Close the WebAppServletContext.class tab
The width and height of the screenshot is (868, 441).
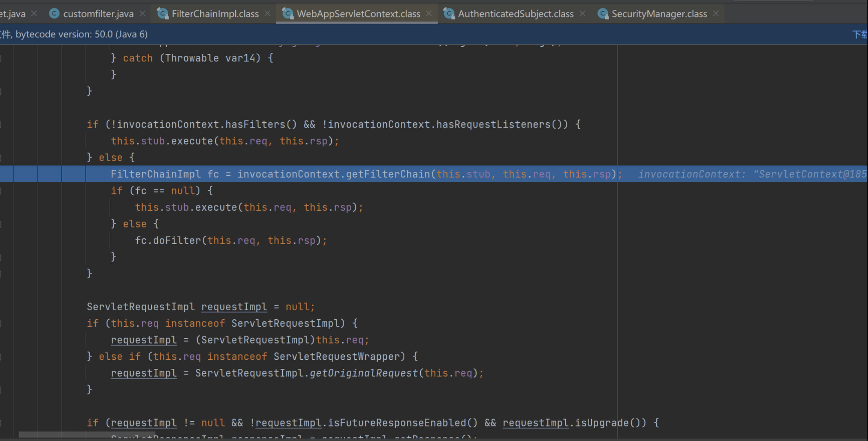click(429, 14)
